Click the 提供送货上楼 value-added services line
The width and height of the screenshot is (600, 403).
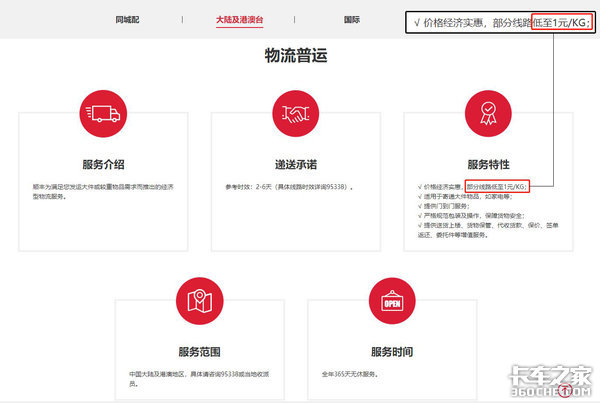click(488, 230)
